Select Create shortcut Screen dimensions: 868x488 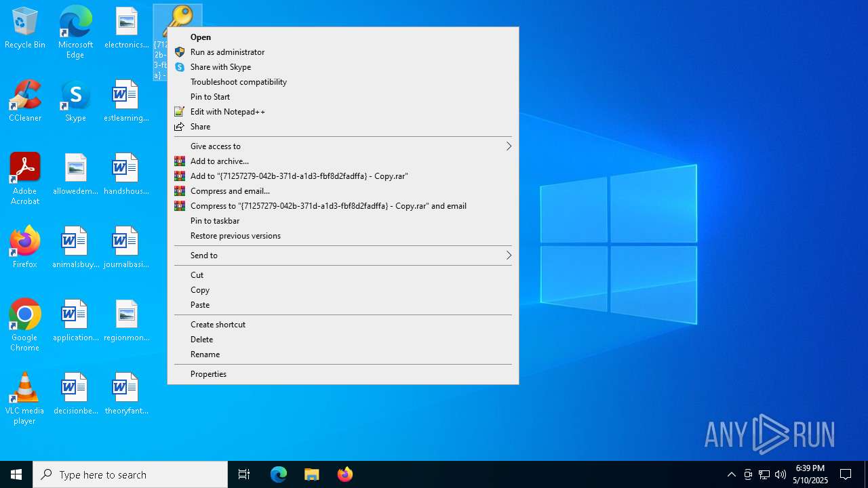(x=343, y=325)
